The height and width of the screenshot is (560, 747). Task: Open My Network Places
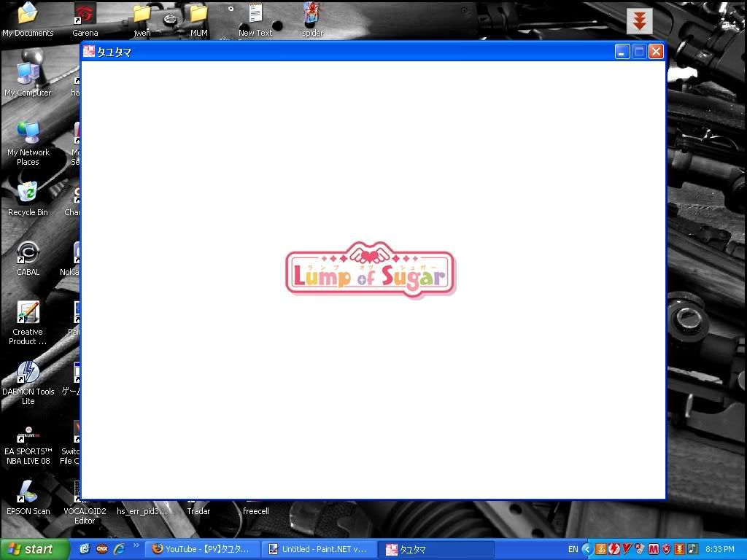pyautogui.click(x=28, y=143)
